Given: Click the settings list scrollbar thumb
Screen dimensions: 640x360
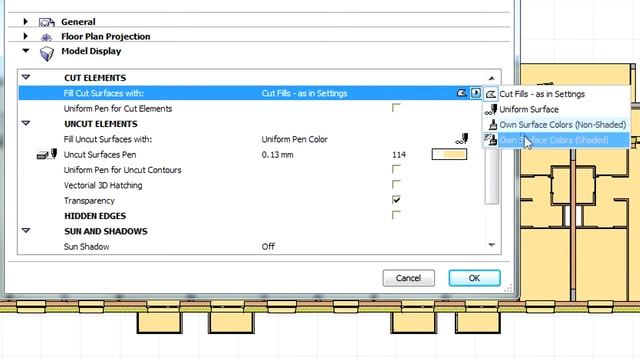Looking at the screenshot, I should [492, 176].
